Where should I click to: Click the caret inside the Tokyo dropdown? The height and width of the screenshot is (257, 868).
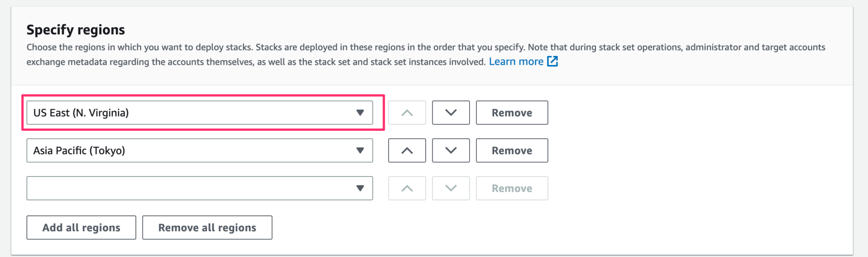point(361,150)
